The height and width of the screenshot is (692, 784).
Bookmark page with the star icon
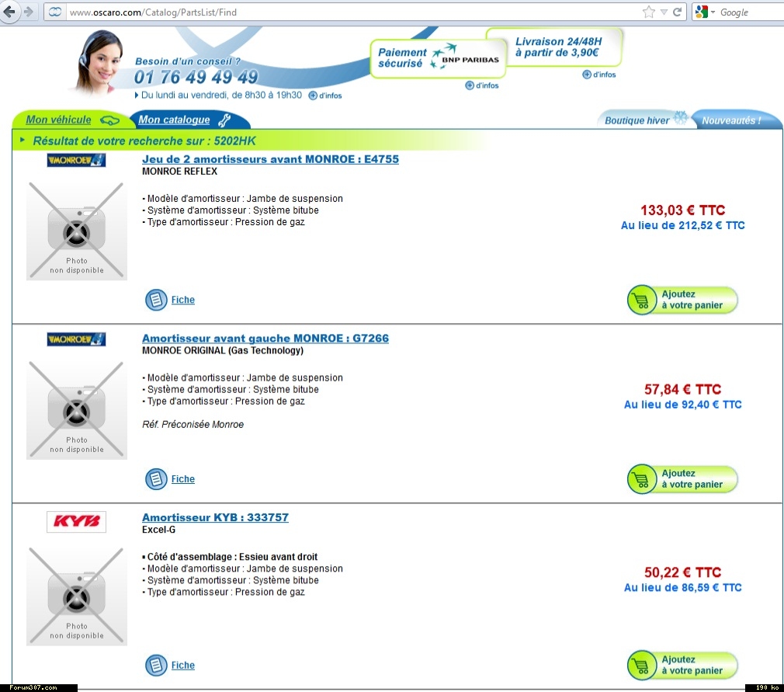pos(649,12)
